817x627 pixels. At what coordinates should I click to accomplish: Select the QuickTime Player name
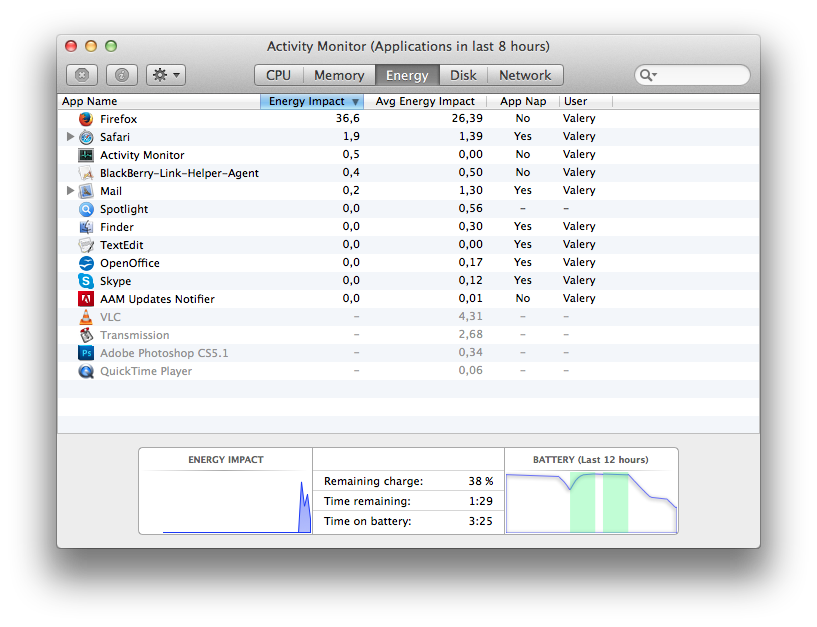(146, 371)
